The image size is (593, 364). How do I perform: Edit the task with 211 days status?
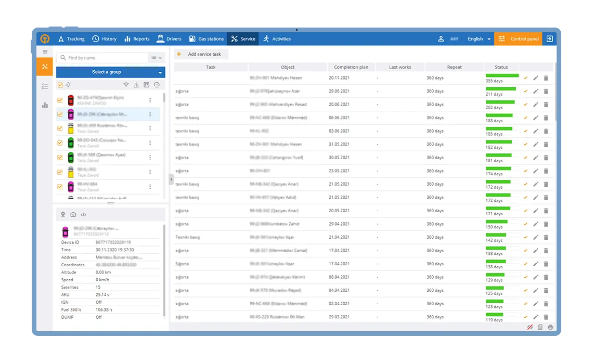click(536, 92)
